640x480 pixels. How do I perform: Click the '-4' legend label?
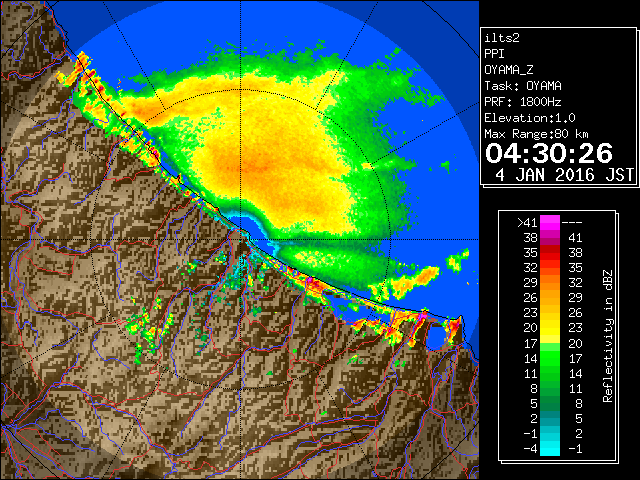click(531, 449)
